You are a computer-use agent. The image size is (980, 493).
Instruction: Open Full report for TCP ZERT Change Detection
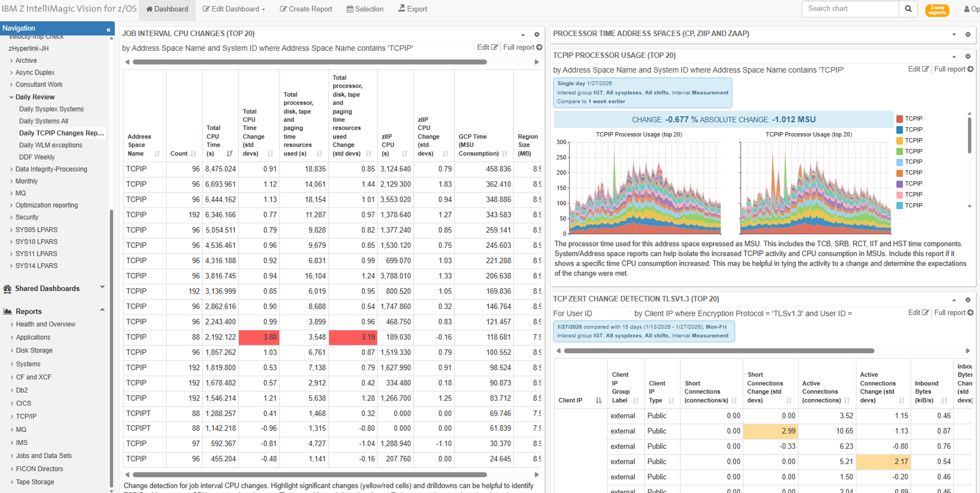pyautogui.click(x=954, y=313)
